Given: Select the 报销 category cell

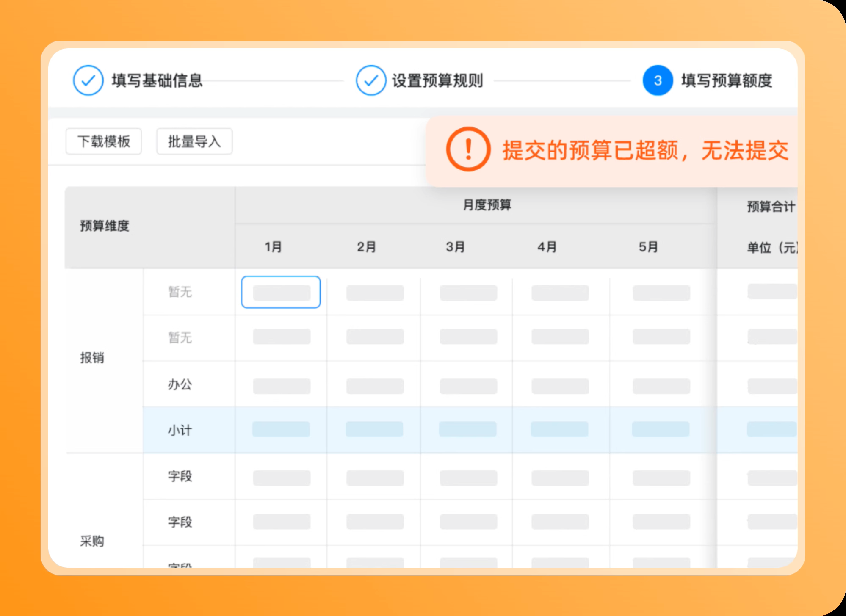Looking at the screenshot, I should (x=92, y=358).
